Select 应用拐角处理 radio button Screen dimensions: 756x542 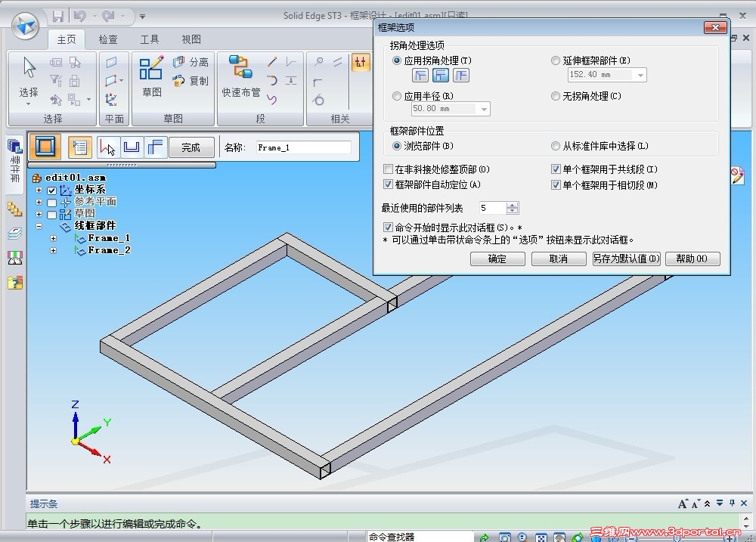397,60
